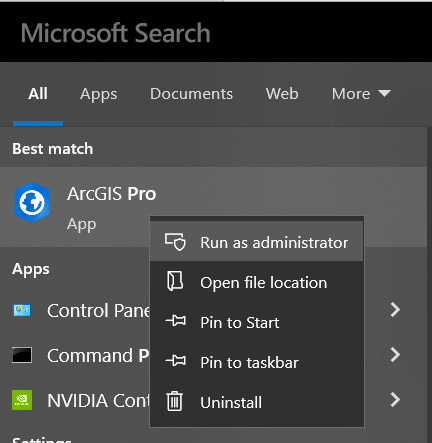Screen dimensions: 432x443
Task: Click the Apps section heading
Action: coord(31,269)
